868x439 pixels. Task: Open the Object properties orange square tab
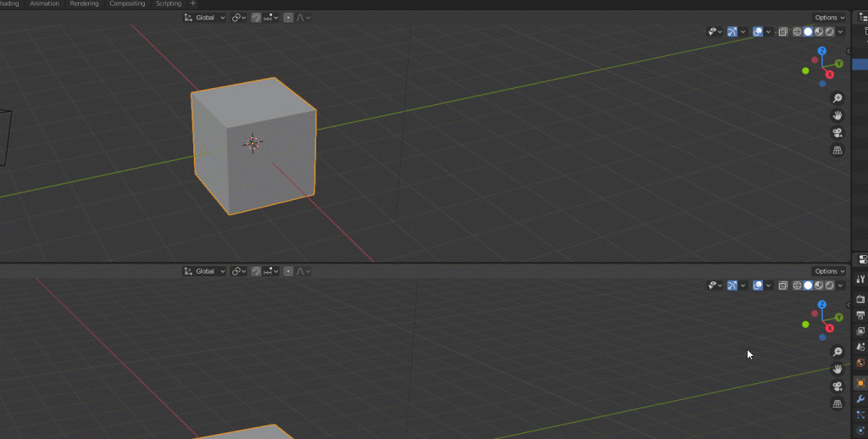point(861,383)
